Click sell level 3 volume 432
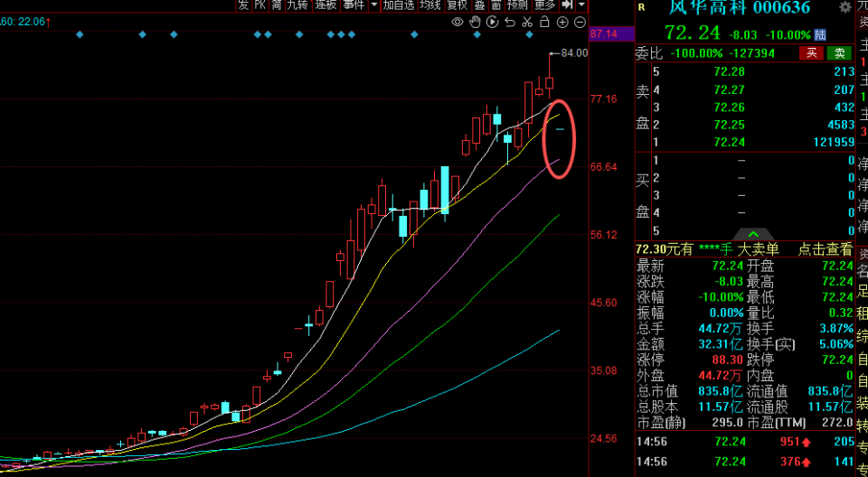The width and height of the screenshot is (868, 477). (x=844, y=107)
